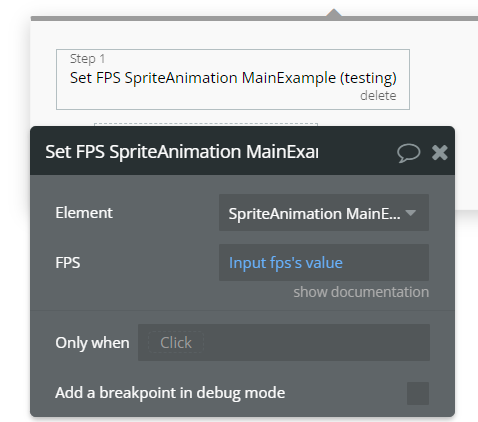Edit the "Input fps's value" expression

(x=286, y=263)
